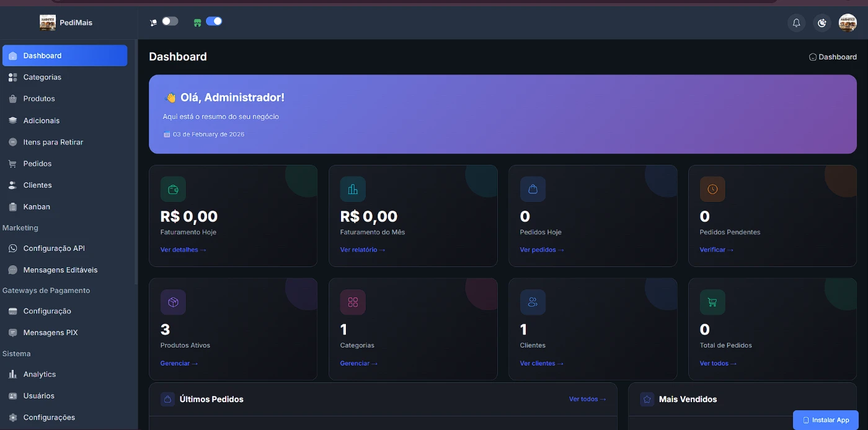Toggle the blue store switch in header
The image size is (868, 430).
pos(214,22)
